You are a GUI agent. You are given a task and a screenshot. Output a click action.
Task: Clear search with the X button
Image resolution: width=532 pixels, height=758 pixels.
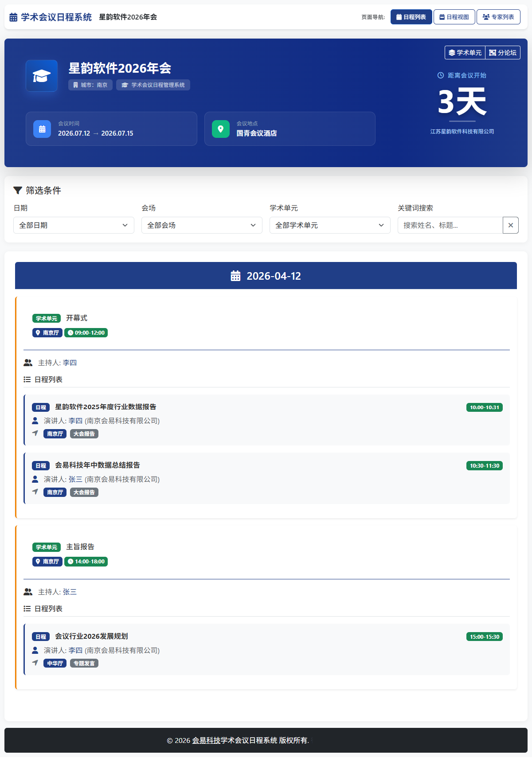tap(511, 225)
